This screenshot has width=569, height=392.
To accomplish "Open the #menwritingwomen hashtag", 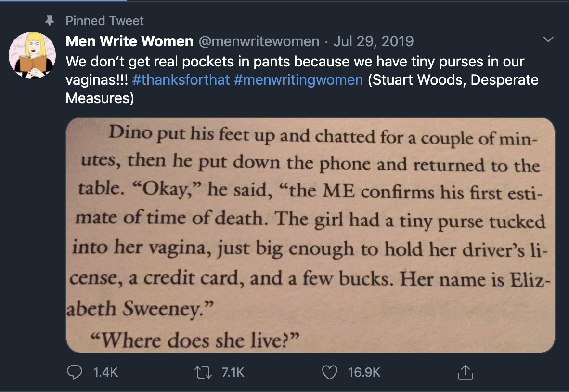I will click(298, 80).
